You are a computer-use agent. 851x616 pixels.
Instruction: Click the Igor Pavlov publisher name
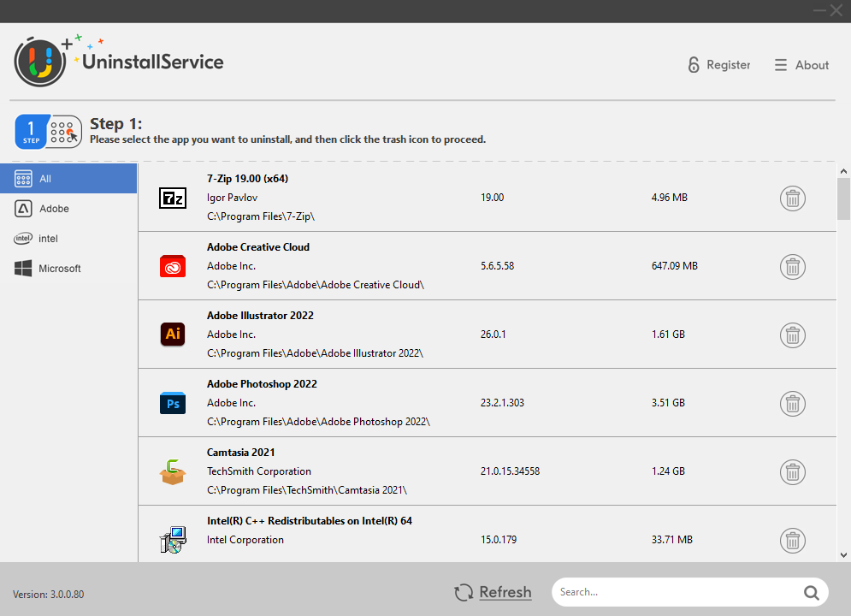click(233, 198)
